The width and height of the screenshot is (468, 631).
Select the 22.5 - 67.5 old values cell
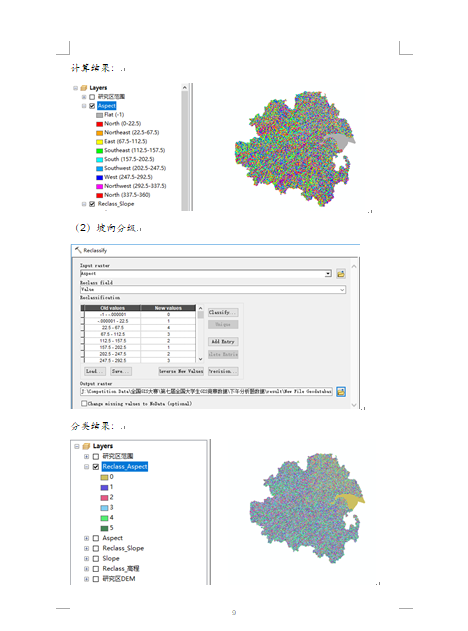click(113, 328)
